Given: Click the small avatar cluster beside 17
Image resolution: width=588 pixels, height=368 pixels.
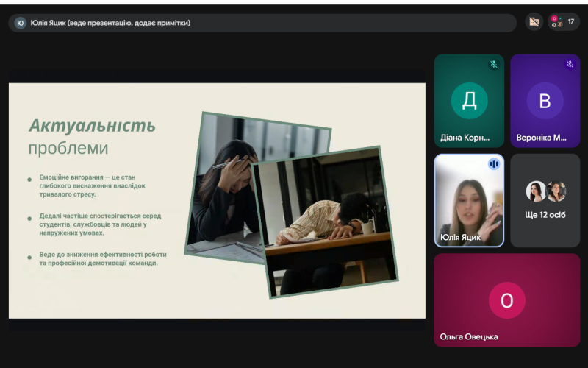Looking at the screenshot, I should pyautogui.click(x=556, y=22).
